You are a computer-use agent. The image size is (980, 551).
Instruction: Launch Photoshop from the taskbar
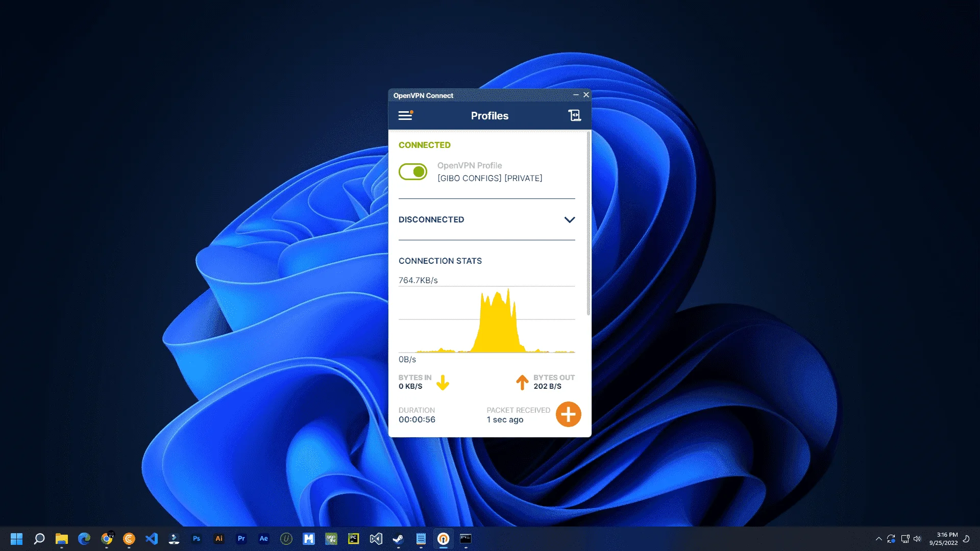coord(197,539)
